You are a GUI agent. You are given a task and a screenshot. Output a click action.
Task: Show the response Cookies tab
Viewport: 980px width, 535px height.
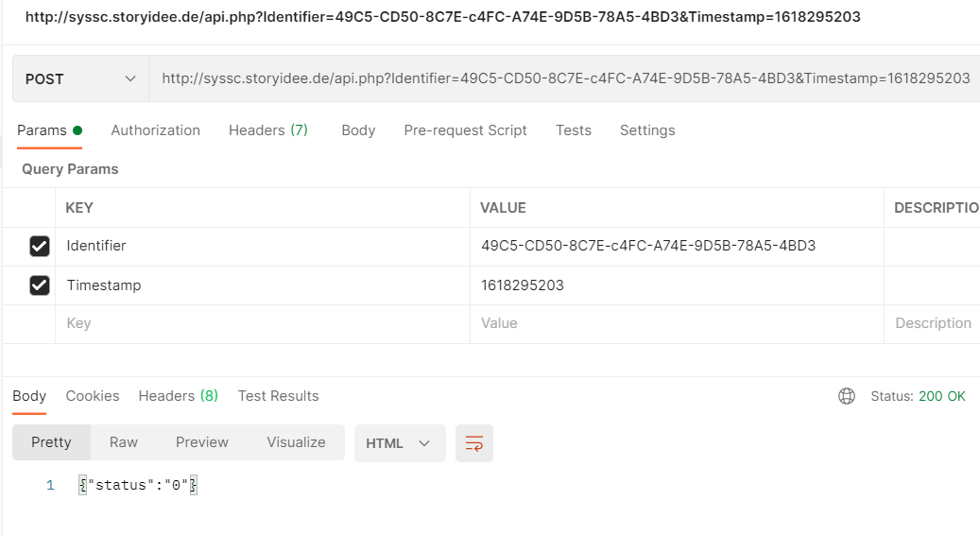93,396
